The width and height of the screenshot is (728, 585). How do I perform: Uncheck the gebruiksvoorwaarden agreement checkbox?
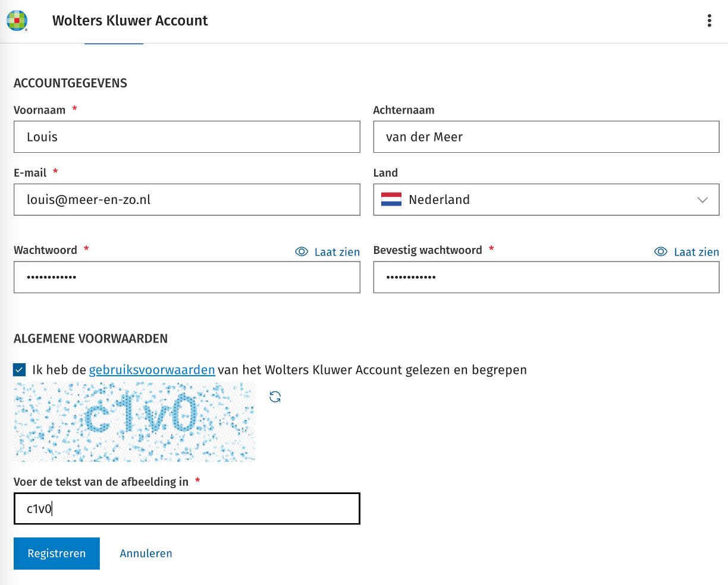(x=20, y=370)
